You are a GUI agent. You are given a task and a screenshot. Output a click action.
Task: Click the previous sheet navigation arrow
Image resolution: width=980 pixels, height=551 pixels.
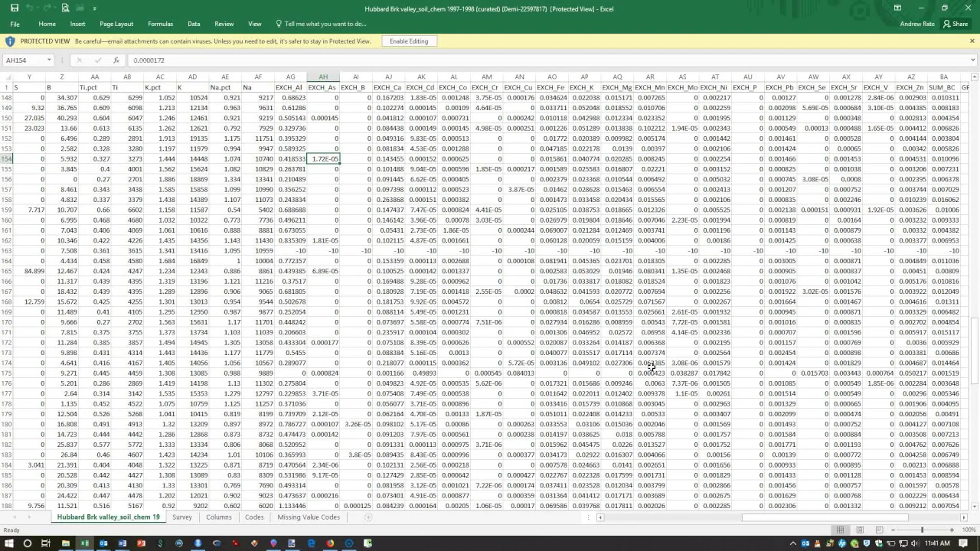tap(14, 517)
